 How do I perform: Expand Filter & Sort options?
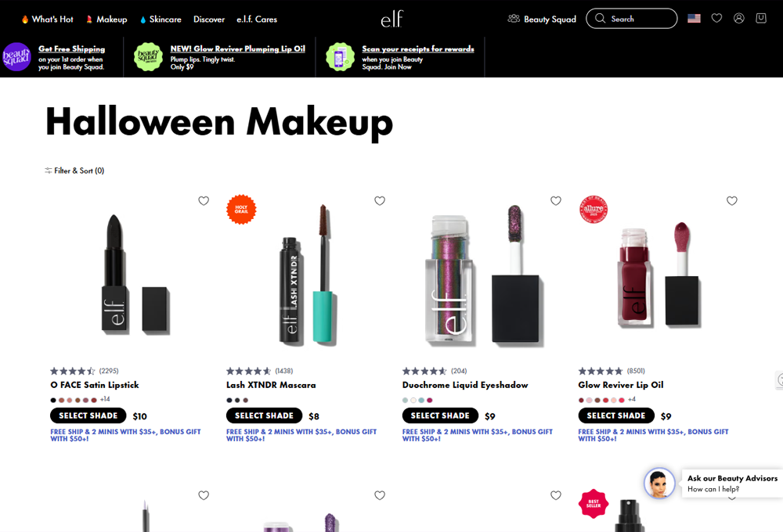74,171
